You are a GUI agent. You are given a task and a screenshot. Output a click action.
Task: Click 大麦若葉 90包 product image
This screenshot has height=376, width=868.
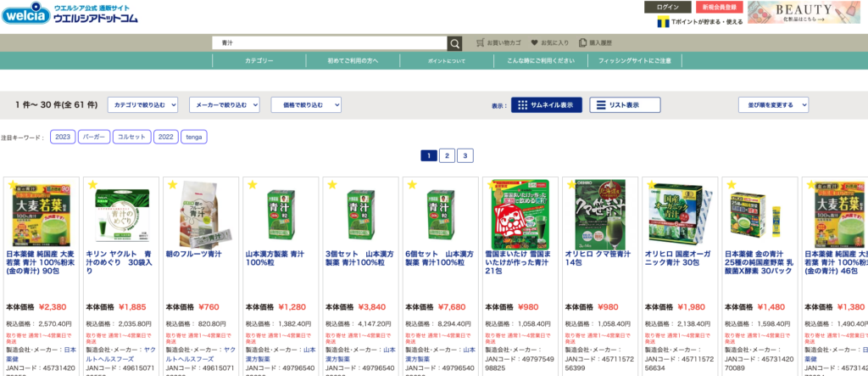(x=42, y=214)
